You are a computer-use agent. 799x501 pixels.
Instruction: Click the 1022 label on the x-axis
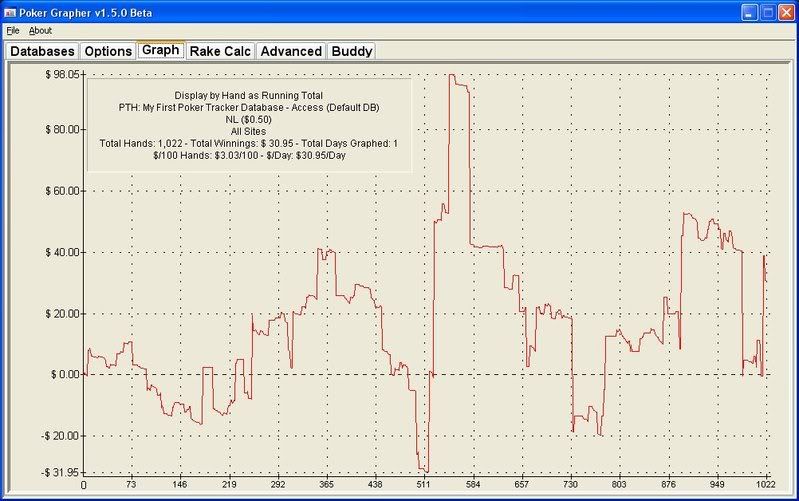click(766, 485)
